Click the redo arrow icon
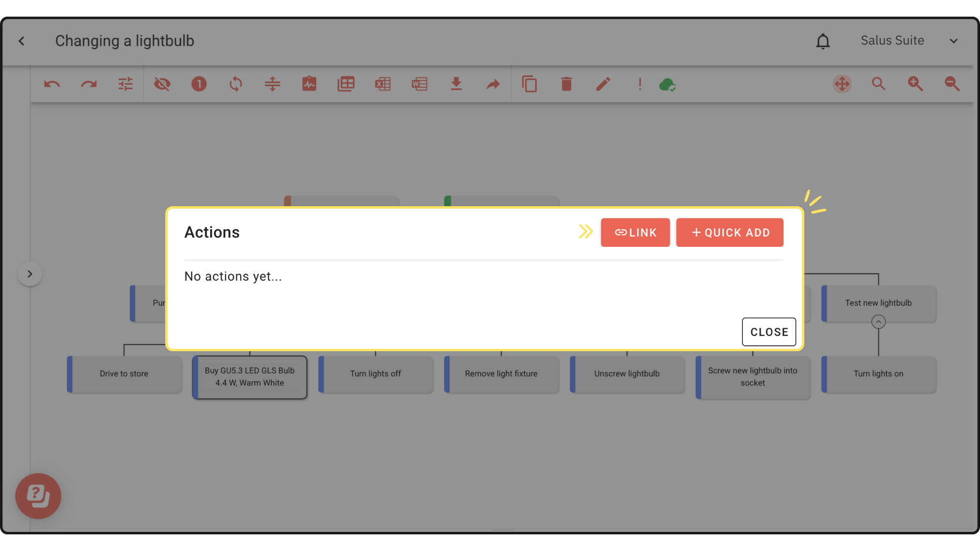Image resolution: width=980 pixels, height=551 pixels. coord(89,84)
